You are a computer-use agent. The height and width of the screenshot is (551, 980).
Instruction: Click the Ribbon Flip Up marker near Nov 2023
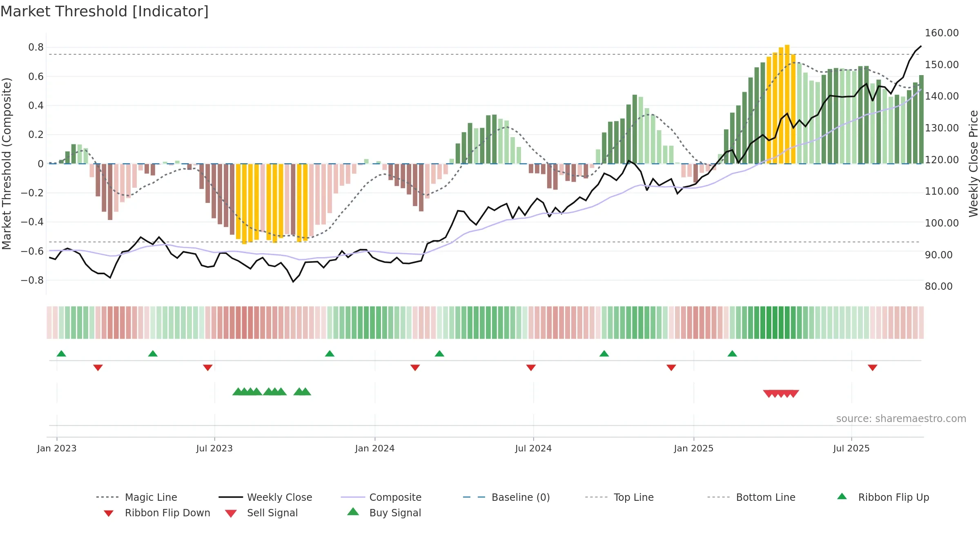tap(330, 353)
